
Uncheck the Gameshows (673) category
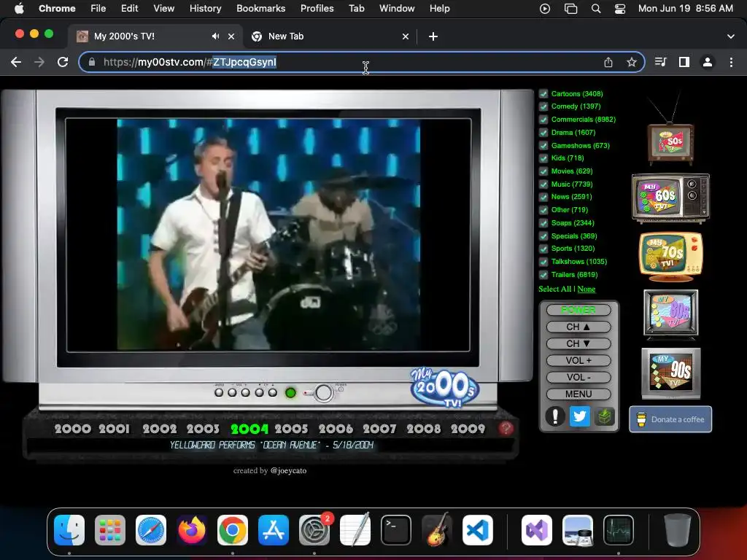pos(543,146)
